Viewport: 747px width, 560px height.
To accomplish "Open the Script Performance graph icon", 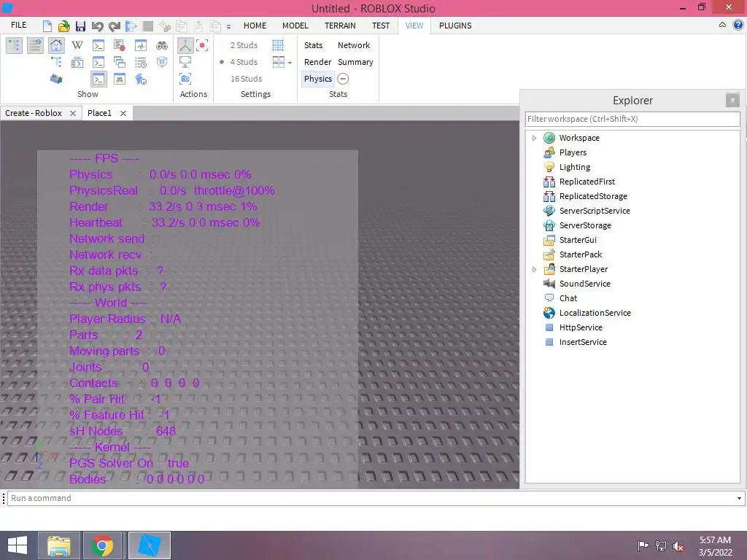I will (x=141, y=45).
